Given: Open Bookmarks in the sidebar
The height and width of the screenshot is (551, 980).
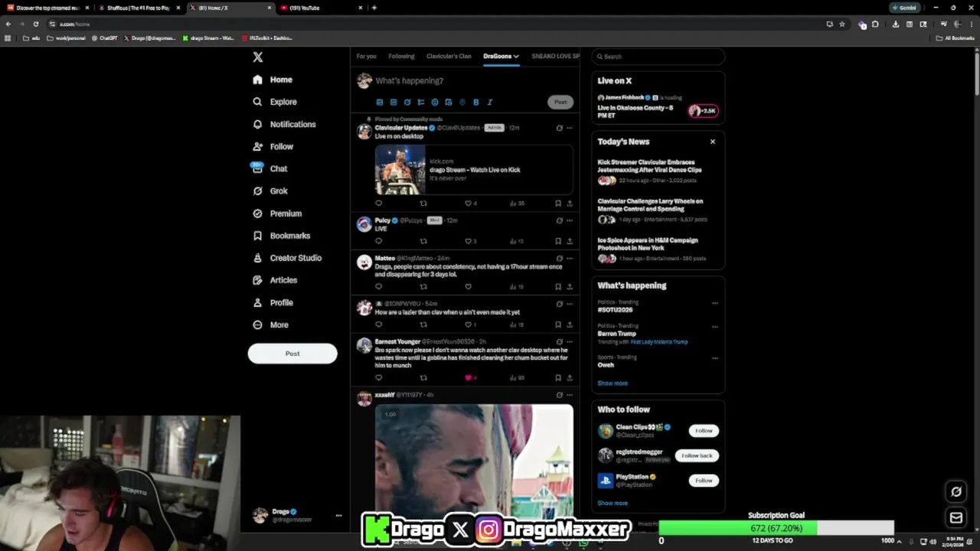Looking at the screenshot, I should (x=281, y=236).
